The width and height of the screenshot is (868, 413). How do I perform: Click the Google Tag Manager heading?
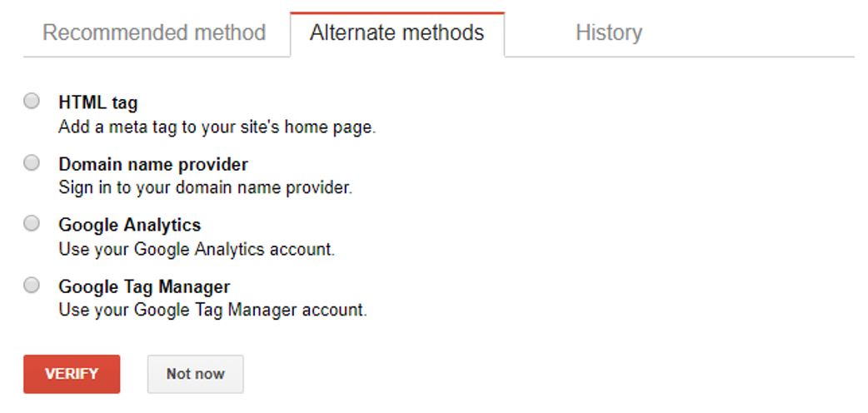[144, 286]
